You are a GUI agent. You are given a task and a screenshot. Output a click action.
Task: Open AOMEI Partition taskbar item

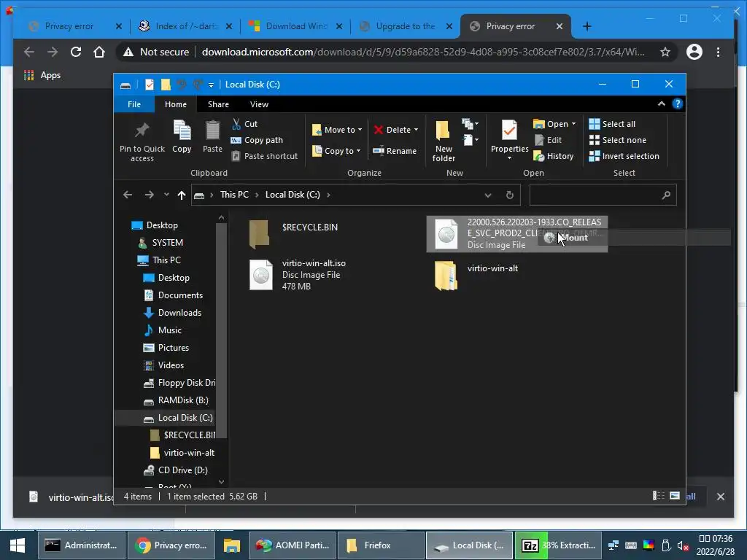pos(292,545)
